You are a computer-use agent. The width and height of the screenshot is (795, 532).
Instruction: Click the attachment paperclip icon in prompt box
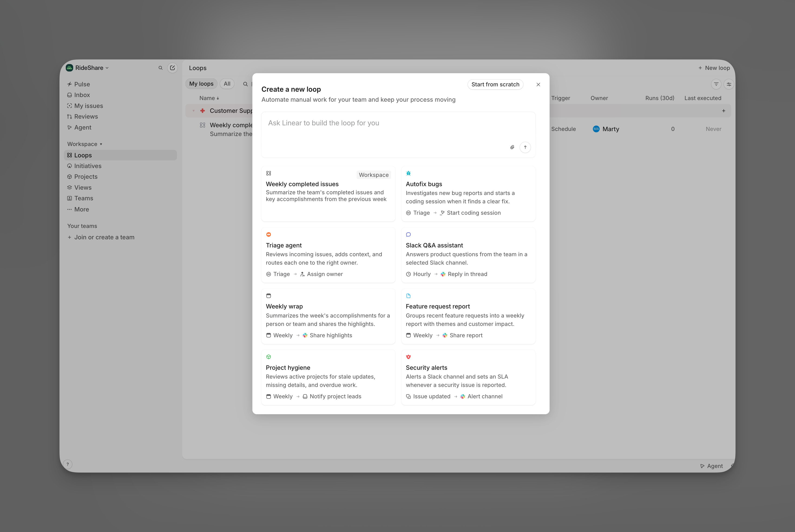512,147
